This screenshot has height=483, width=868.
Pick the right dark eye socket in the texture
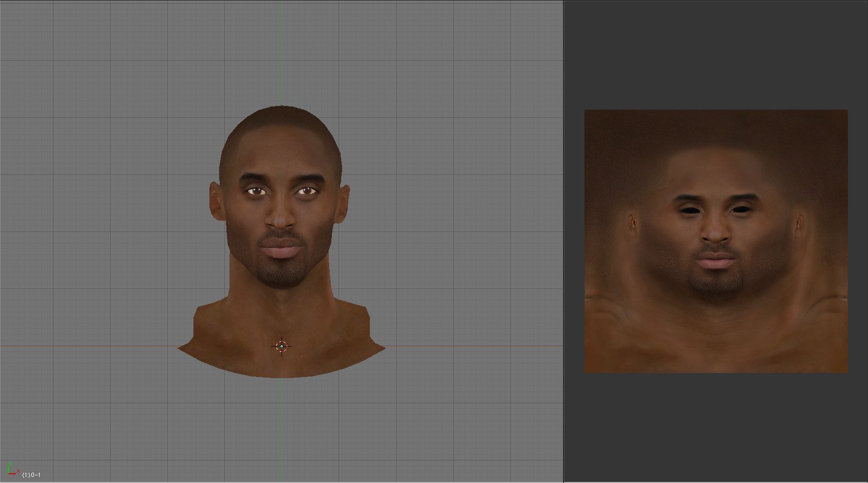pos(741,210)
